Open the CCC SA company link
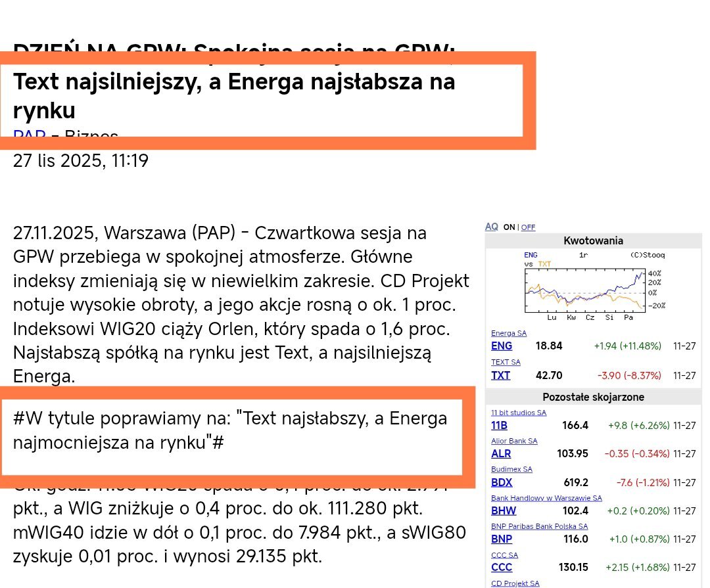710x588 pixels. tap(504, 555)
